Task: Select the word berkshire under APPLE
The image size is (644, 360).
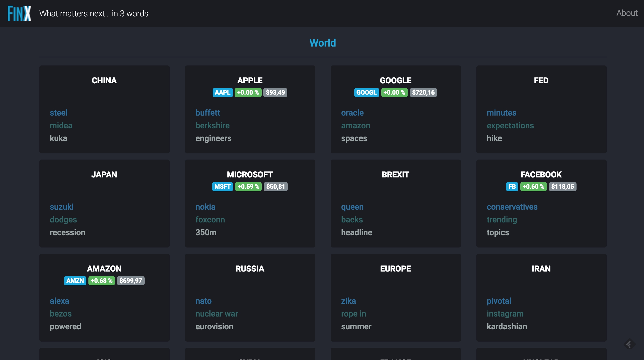Action: point(213,126)
